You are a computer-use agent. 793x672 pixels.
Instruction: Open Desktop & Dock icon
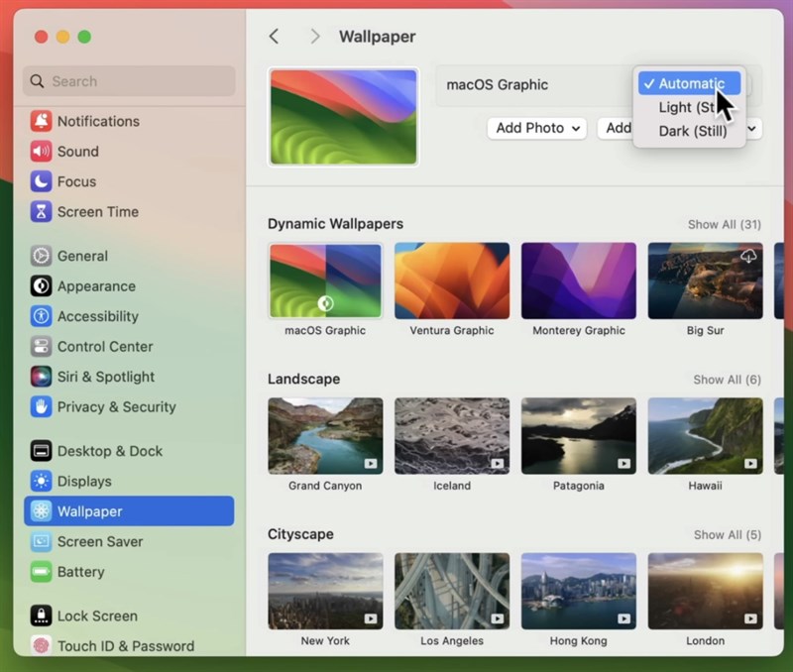point(41,451)
